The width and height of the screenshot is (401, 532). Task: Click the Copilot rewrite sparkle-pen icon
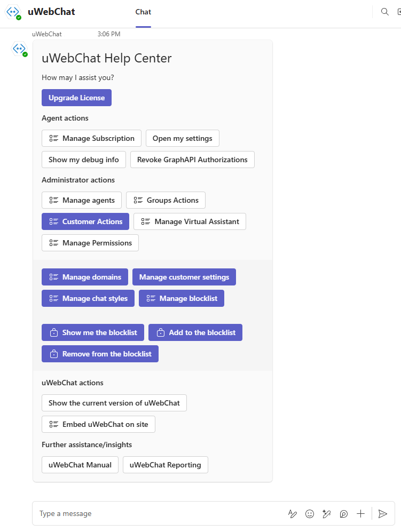pos(327,513)
